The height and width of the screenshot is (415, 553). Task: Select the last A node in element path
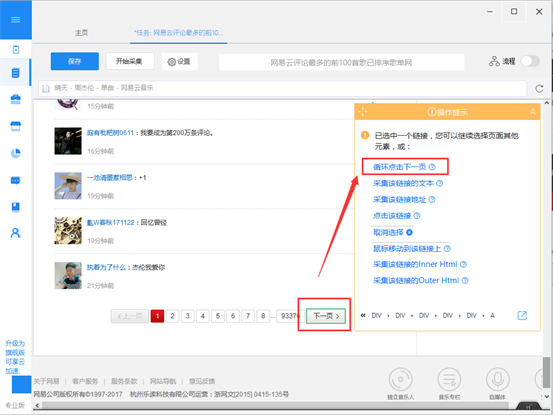click(x=492, y=316)
